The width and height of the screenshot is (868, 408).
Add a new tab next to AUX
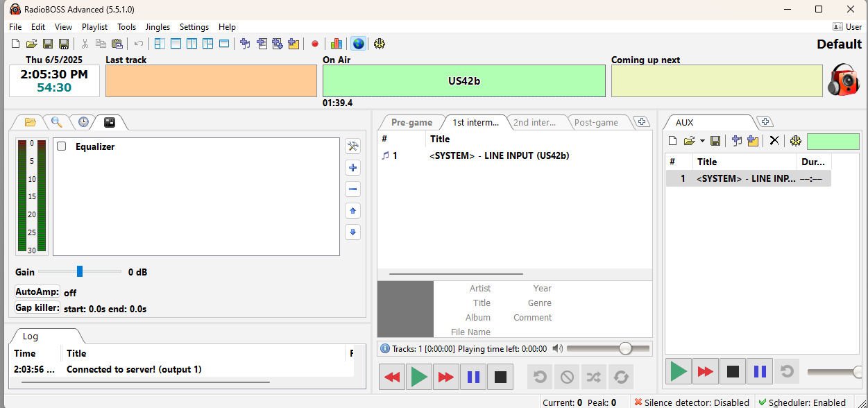[765, 122]
